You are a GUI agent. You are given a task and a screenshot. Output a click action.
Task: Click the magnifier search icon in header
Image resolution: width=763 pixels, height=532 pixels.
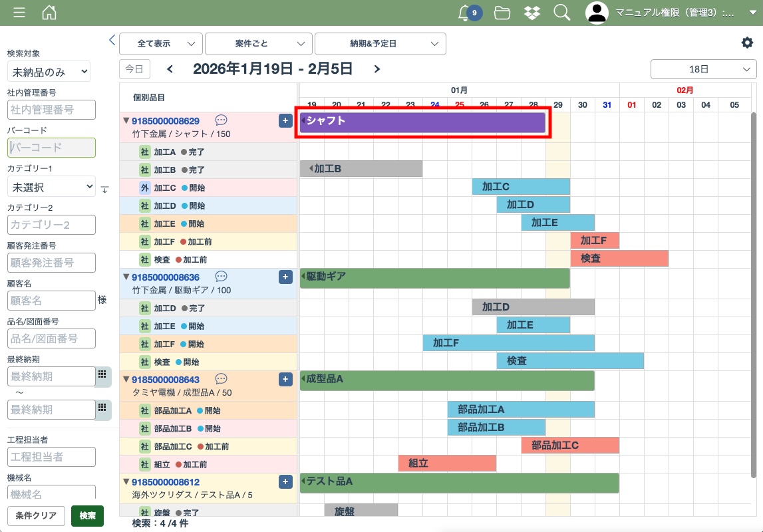[562, 13]
